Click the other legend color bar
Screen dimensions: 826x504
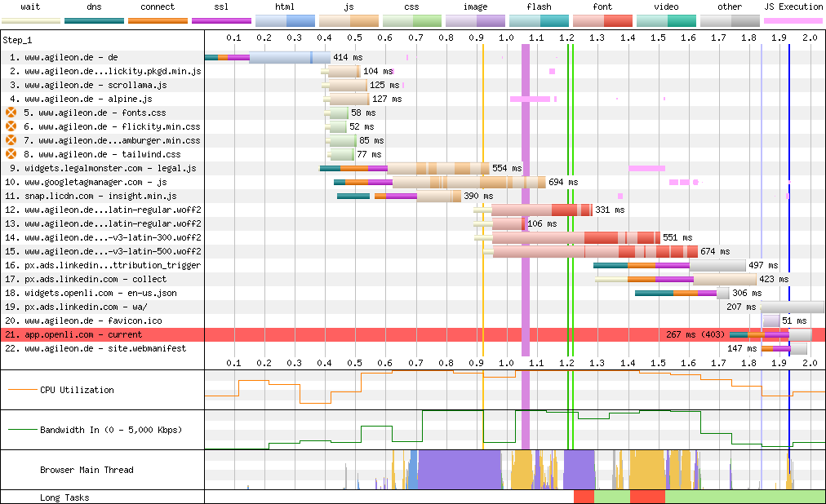click(730, 21)
